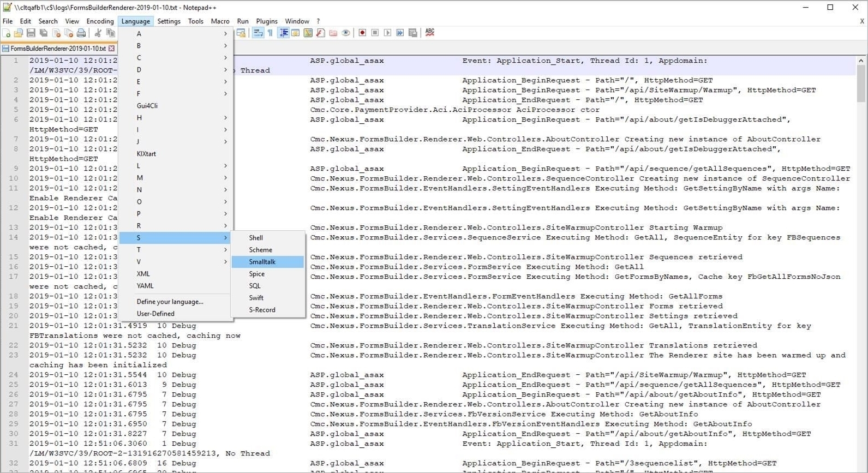Click the Save file toolbar icon
The image size is (868, 473).
click(31, 33)
